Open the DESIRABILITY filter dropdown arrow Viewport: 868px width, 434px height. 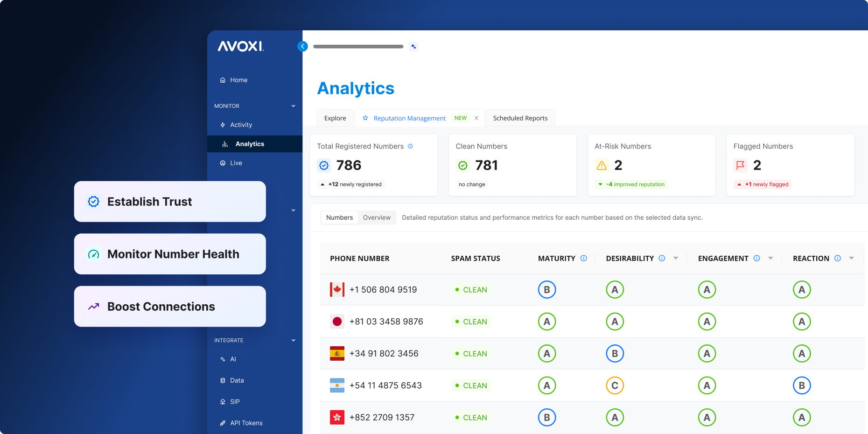tap(676, 258)
